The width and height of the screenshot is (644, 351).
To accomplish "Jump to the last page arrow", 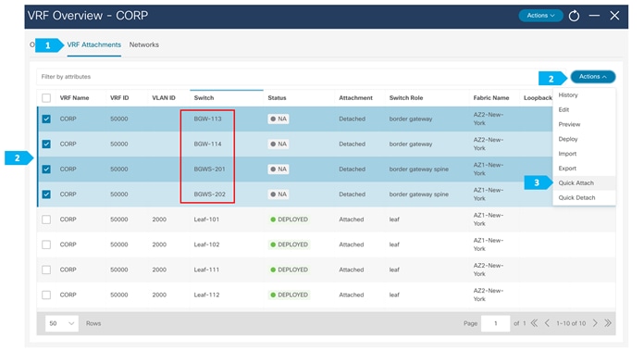I will pos(608,323).
